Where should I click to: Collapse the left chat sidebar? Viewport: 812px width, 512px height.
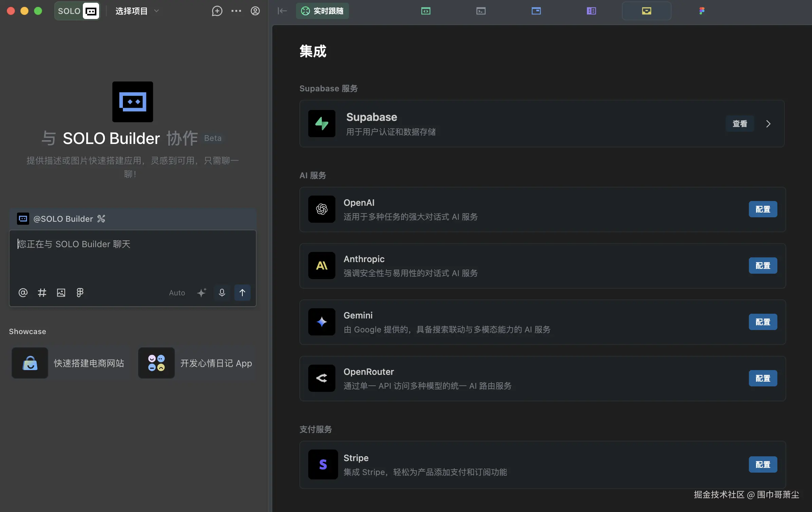(282, 11)
